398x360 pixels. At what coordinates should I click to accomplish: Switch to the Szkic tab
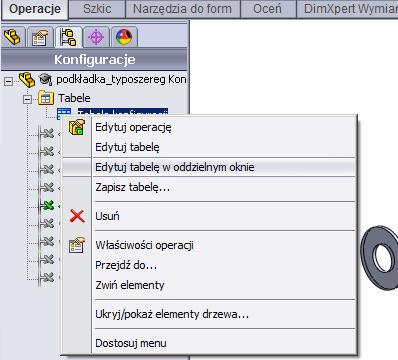click(x=97, y=9)
